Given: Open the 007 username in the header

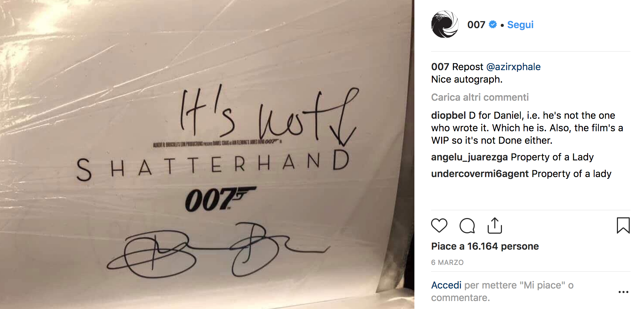Looking at the screenshot, I should [476, 25].
